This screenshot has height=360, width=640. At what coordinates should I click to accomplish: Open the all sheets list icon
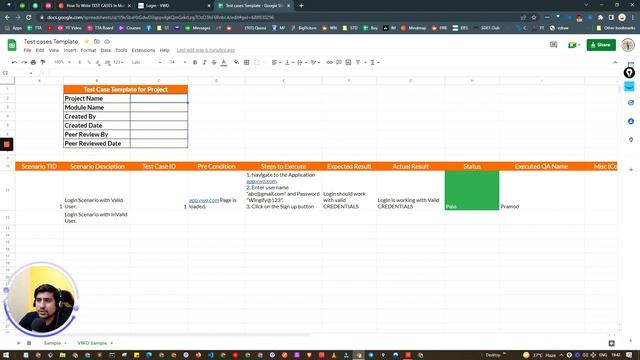[29, 343]
